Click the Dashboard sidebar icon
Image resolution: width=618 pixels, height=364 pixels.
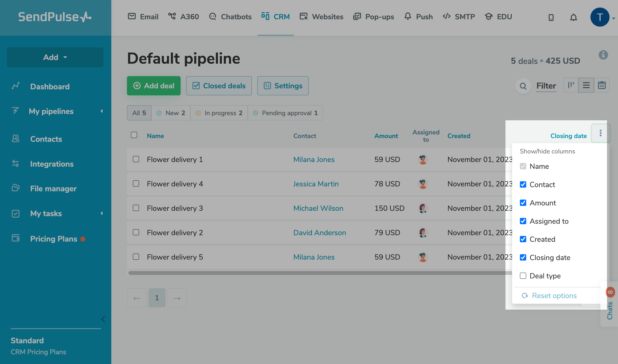[x=15, y=86]
